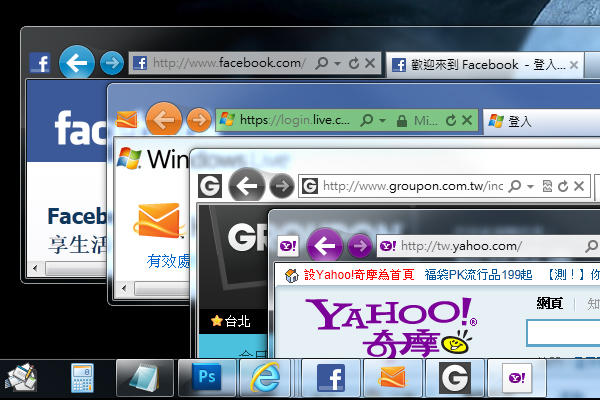The width and height of the screenshot is (600, 400).
Task: Stop loading in Groupon address bar
Action: click(579, 186)
